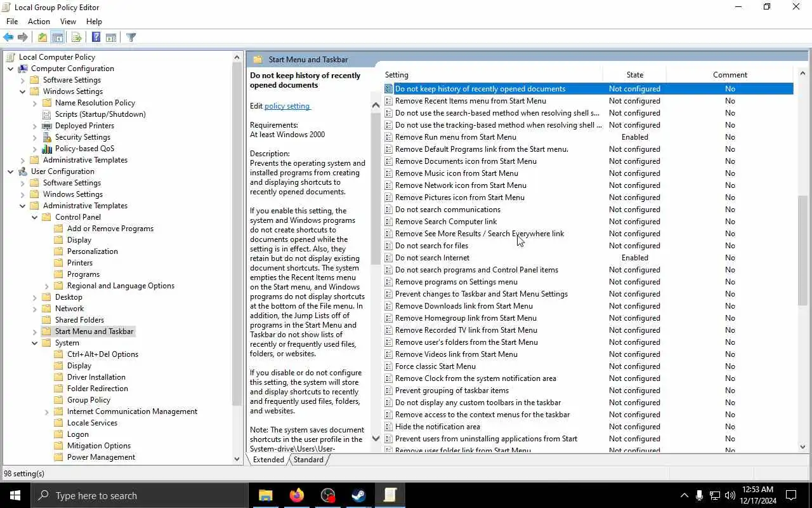Select the Personalization folder
Screen dimensions: 812x508
(93, 251)
